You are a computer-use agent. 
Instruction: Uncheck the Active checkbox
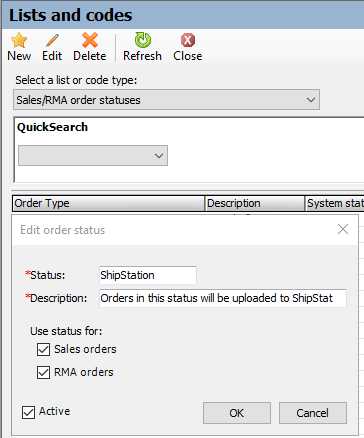click(28, 412)
